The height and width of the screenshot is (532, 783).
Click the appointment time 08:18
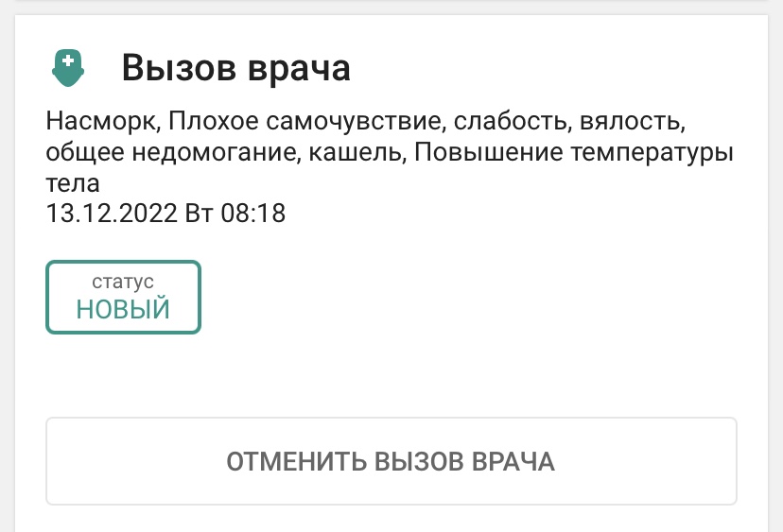click(253, 214)
